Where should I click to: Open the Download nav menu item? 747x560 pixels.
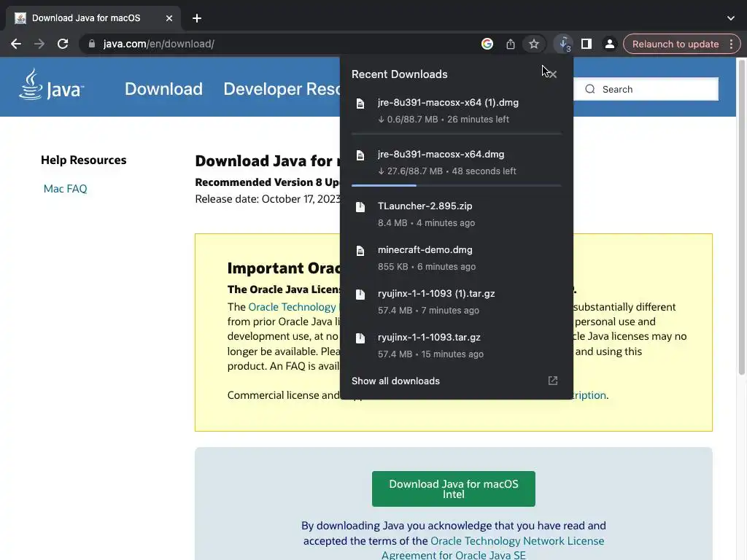[x=163, y=89]
